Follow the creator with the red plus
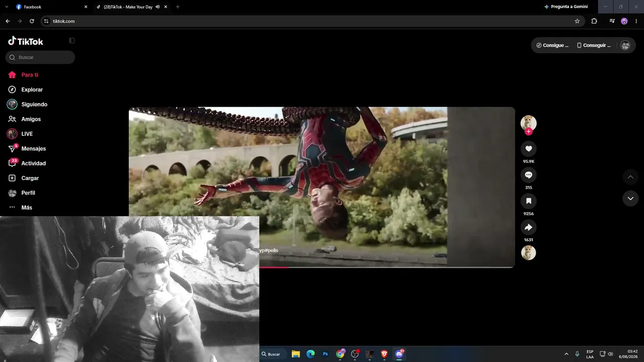 [x=528, y=132]
